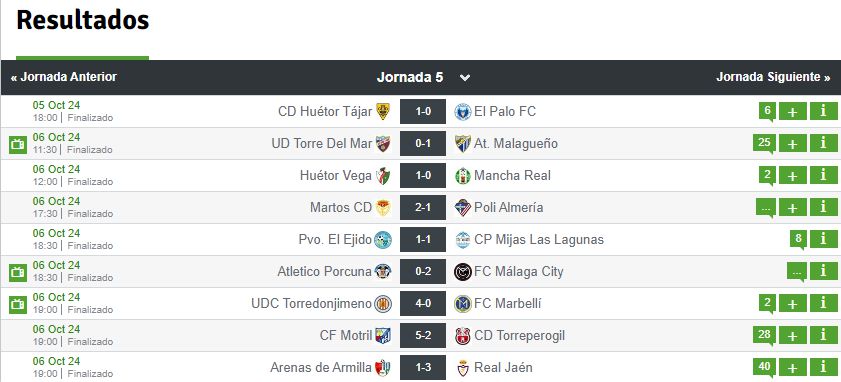841x382 pixels.
Task: Click the TV icon for UD Torre Del Mar match
Action: [x=18, y=144]
